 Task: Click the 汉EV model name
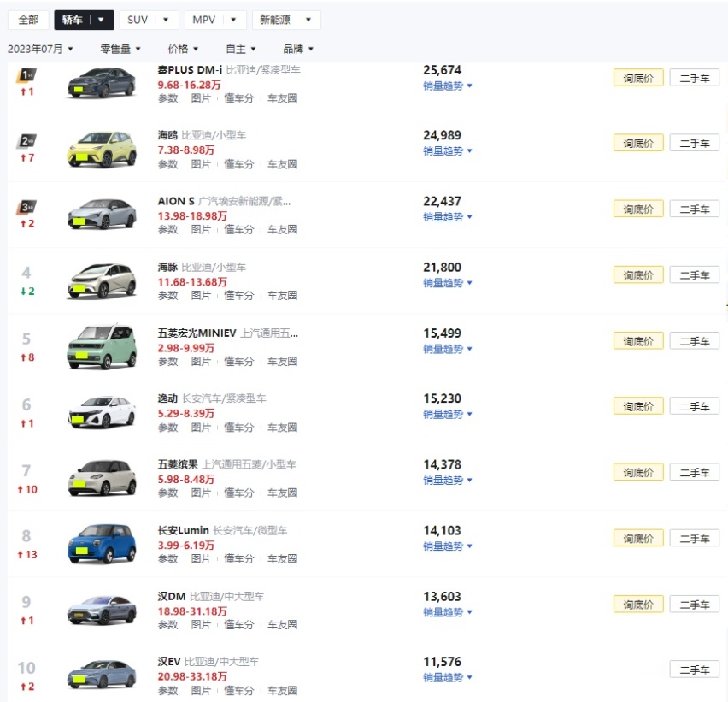click(169, 662)
